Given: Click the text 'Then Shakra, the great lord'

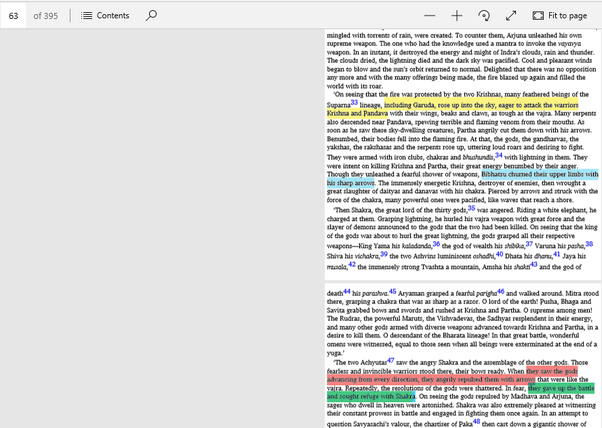Looking at the screenshot, I should tap(375, 210).
